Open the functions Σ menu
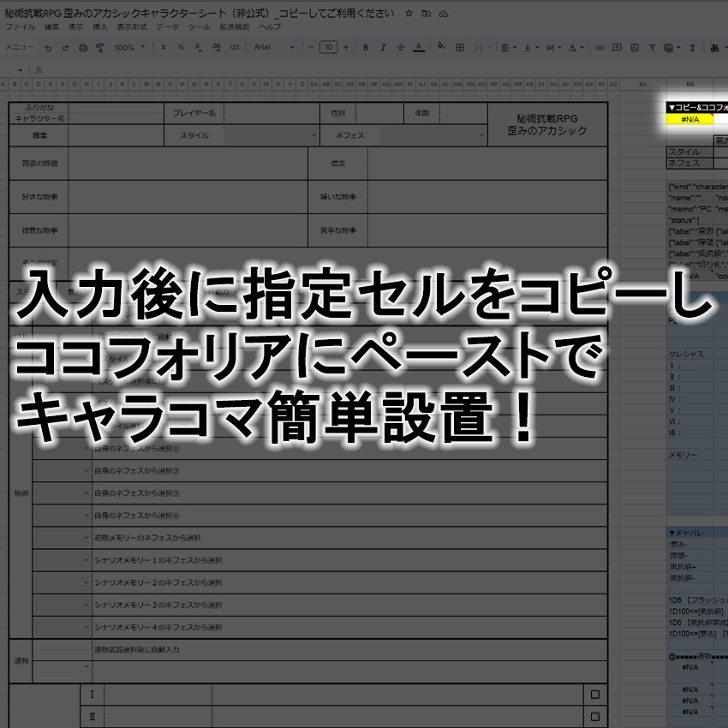728x728 pixels. 691,49
